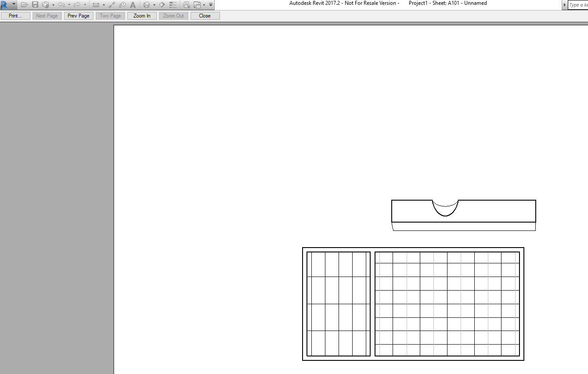Open the Switch Windows dropdown
This screenshot has width=588, height=374.
(204, 4)
